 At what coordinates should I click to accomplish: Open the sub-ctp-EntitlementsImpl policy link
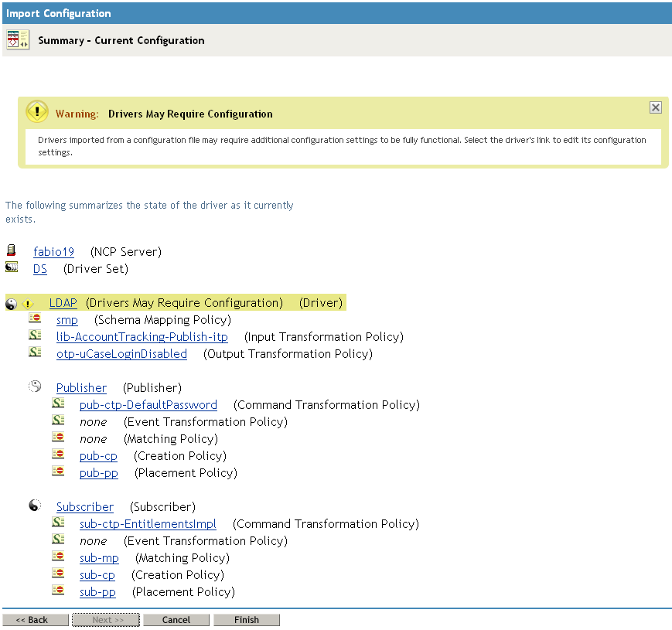click(148, 524)
